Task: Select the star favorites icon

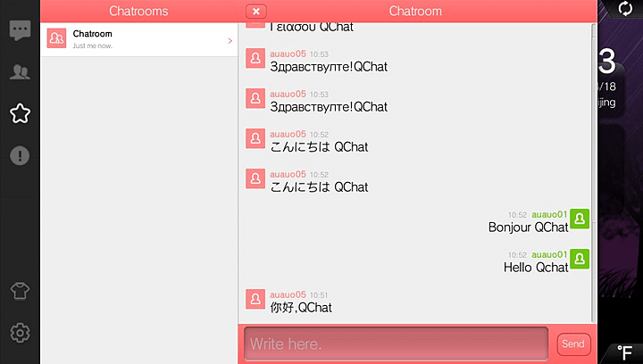Action: tap(20, 113)
